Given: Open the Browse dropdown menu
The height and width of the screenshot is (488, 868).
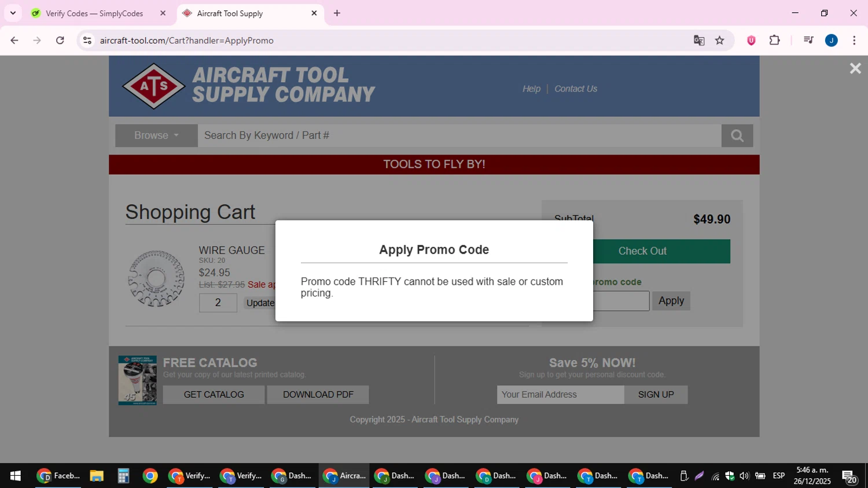Looking at the screenshot, I should point(156,135).
